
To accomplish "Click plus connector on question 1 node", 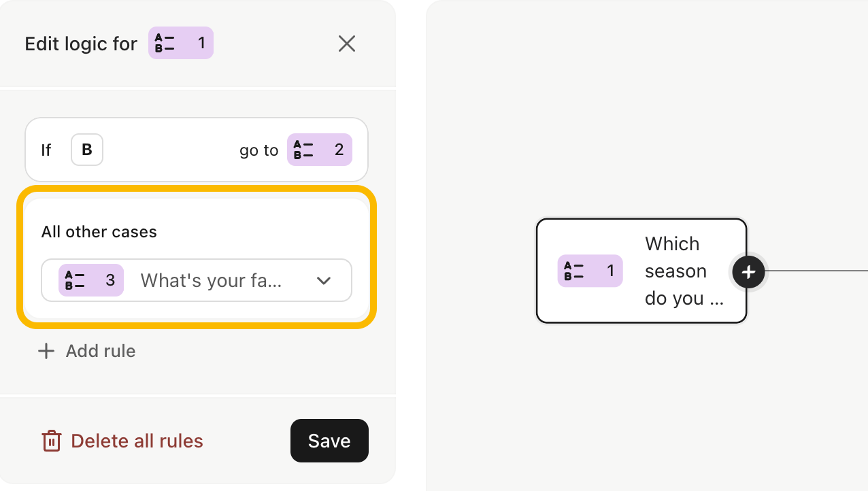I will [748, 272].
